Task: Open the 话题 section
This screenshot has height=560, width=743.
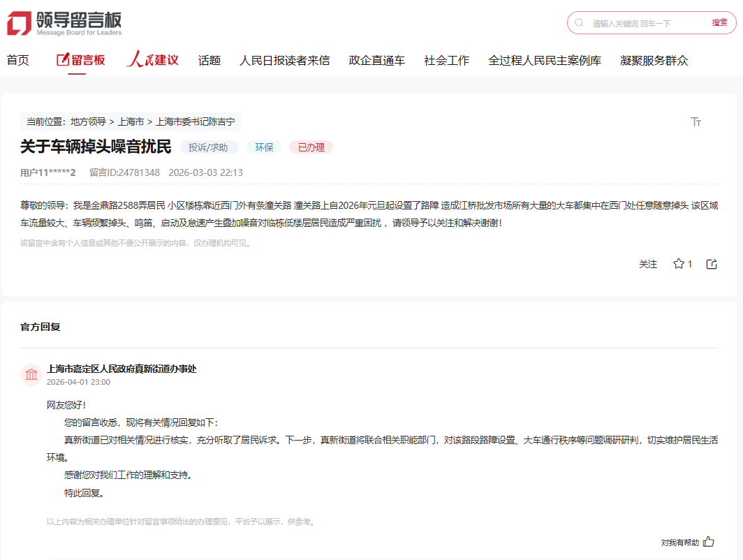Action: point(209,60)
